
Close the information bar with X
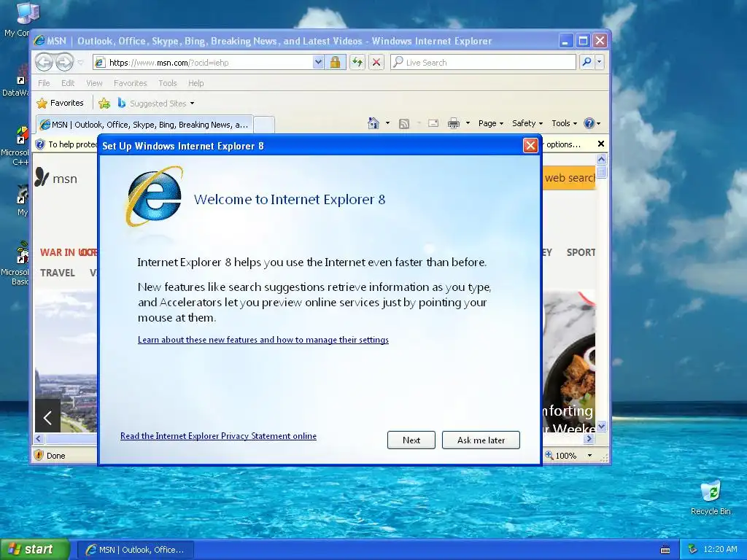tap(601, 144)
